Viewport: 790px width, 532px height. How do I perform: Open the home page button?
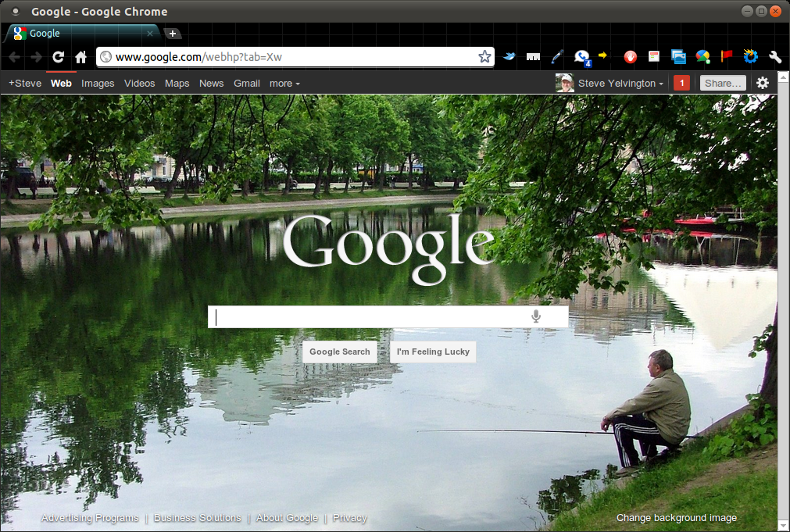(80, 57)
